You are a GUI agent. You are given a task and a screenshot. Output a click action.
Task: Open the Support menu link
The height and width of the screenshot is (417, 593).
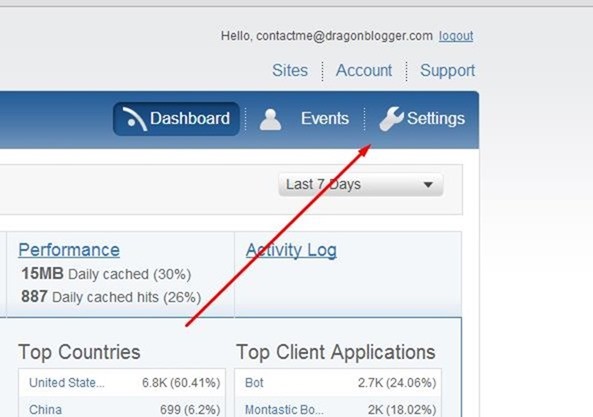coord(447,70)
